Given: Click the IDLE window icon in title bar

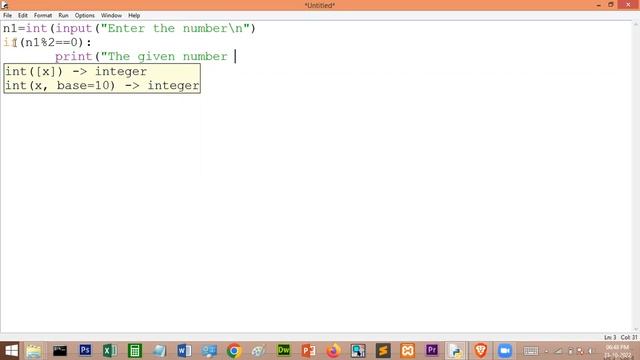Looking at the screenshot, I should pos(4,5).
